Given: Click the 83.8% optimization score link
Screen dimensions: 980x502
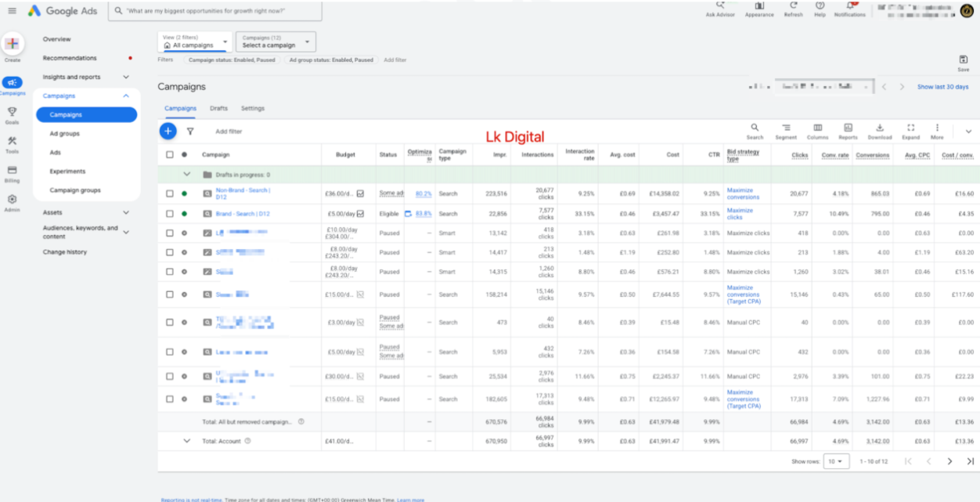Looking at the screenshot, I should tap(423, 214).
